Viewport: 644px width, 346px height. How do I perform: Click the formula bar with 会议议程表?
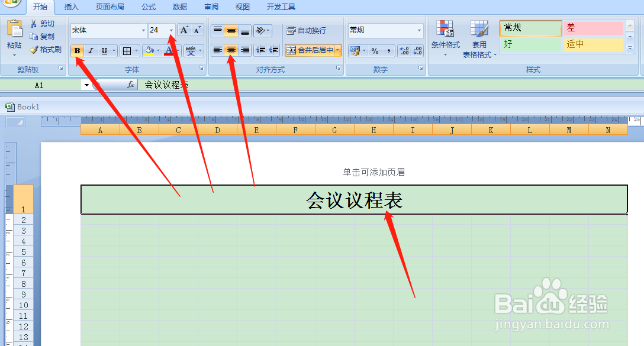(390, 85)
